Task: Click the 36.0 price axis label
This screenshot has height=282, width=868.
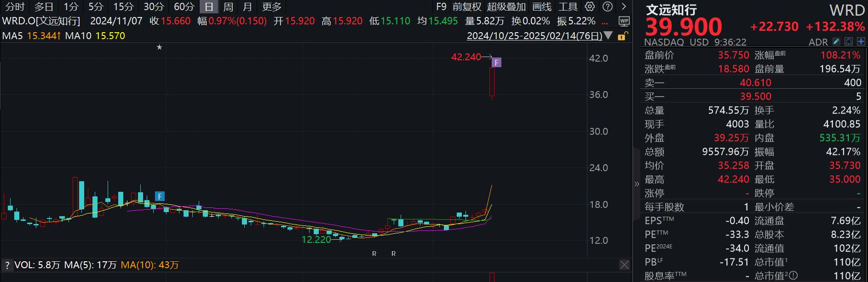Action: 598,95
